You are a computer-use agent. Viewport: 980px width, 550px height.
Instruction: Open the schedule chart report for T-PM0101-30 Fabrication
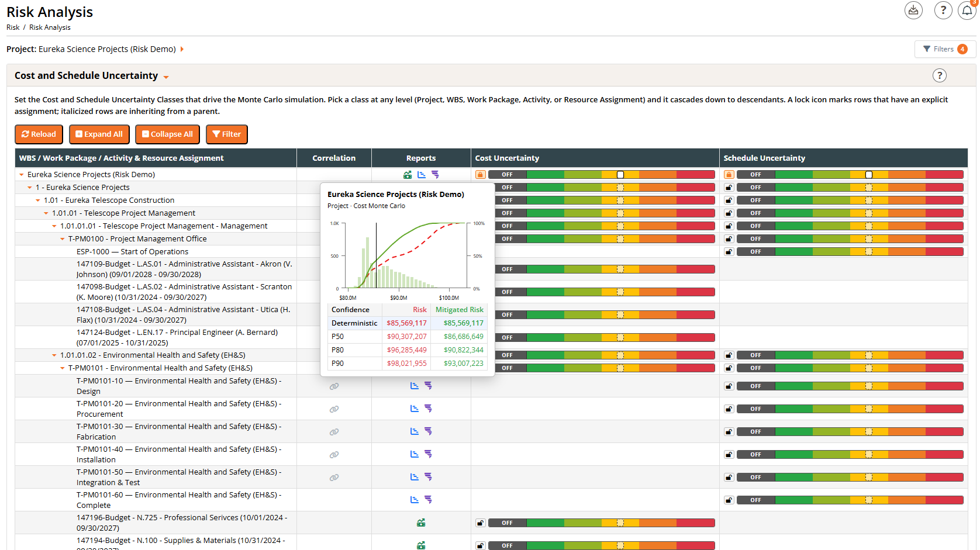pos(415,431)
